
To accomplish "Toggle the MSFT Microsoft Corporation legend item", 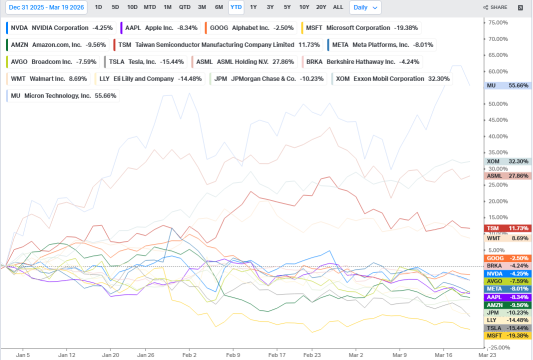I will point(361,28).
